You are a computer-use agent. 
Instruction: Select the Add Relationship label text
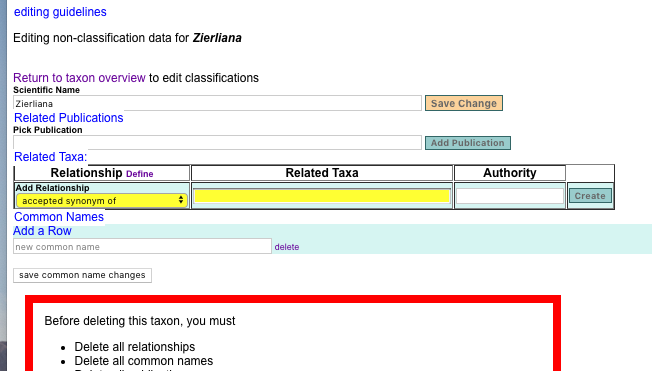coord(52,188)
